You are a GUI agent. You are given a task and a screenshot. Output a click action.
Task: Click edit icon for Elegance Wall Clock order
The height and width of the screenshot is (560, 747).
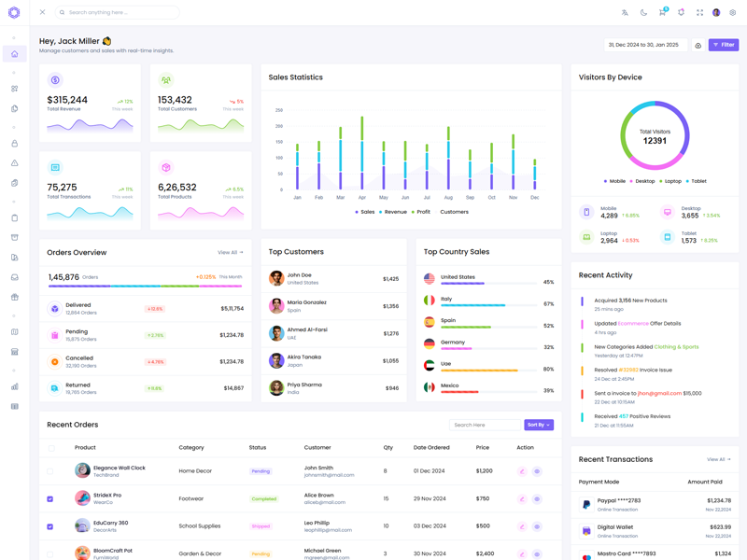click(522, 471)
